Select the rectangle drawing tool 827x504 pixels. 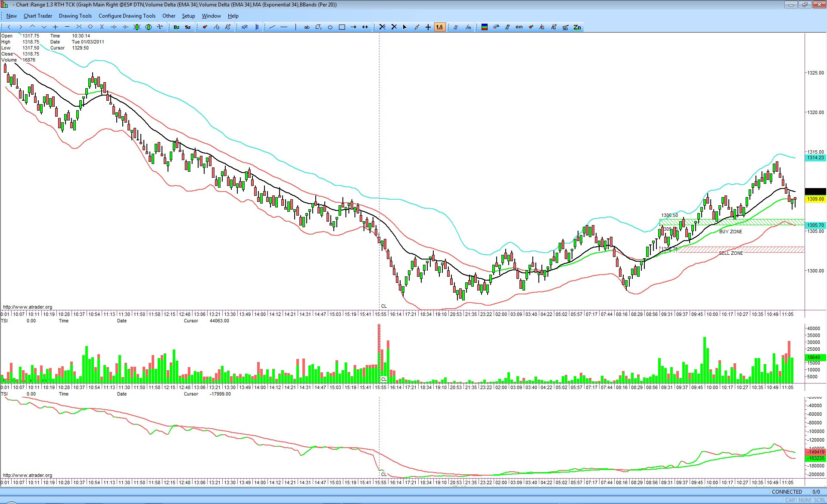click(x=342, y=27)
